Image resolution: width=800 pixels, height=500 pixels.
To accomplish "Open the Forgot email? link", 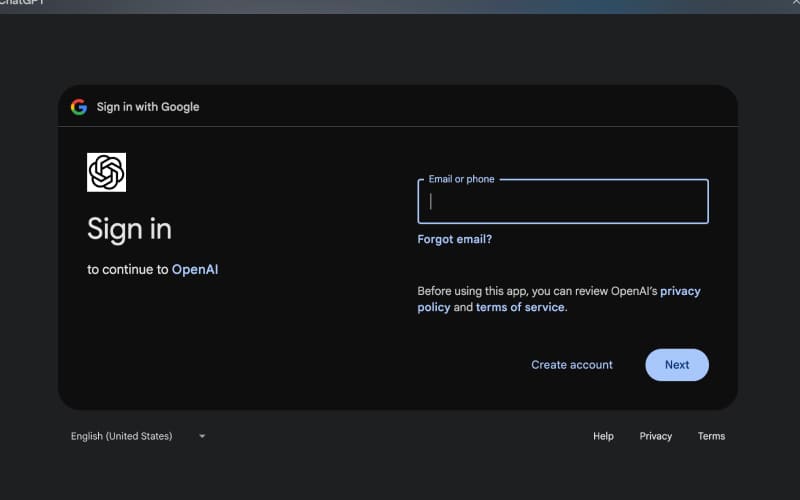I will [454, 239].
